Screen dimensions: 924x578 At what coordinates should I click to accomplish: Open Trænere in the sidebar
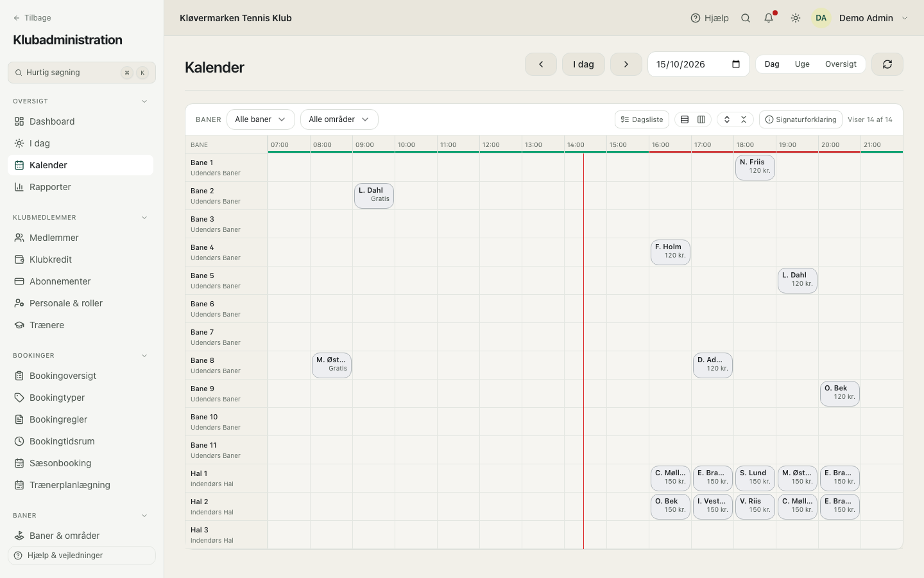(80, 325)
